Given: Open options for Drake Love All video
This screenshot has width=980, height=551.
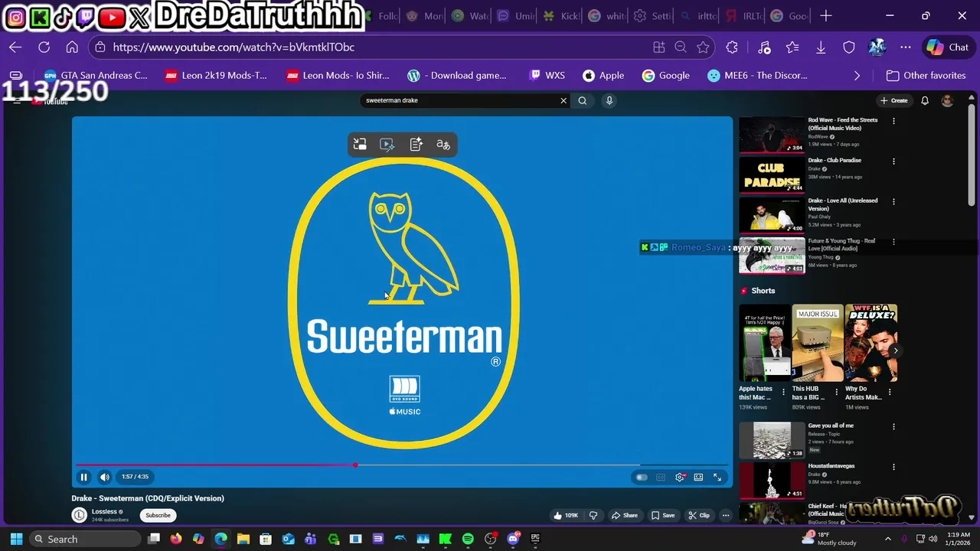Looking at the screenshot, I should 893,202.
